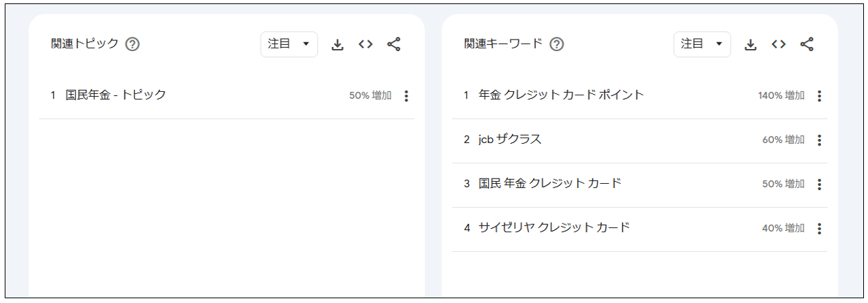Open more options for サイゼリヤ クレジット カード

tap(819, 229)
